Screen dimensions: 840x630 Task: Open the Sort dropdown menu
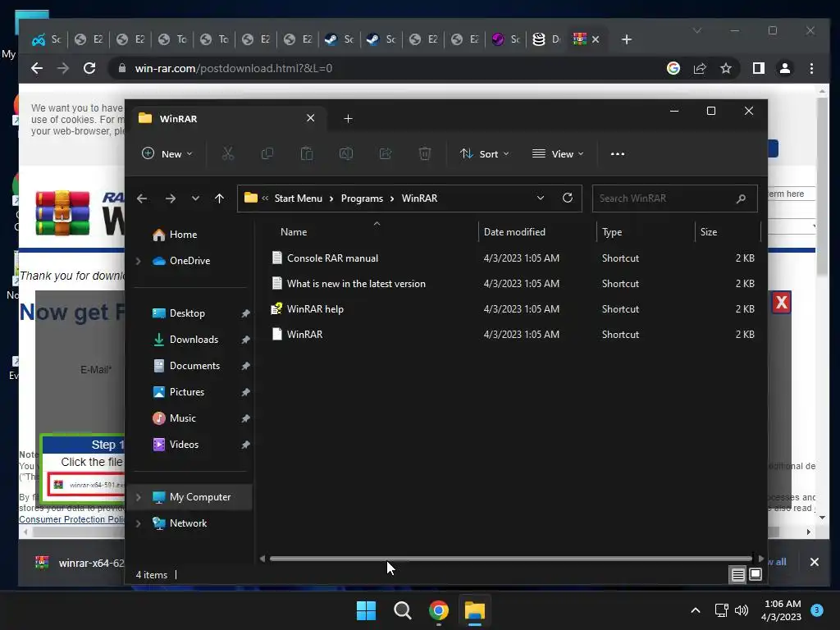[x=484, y=153]
